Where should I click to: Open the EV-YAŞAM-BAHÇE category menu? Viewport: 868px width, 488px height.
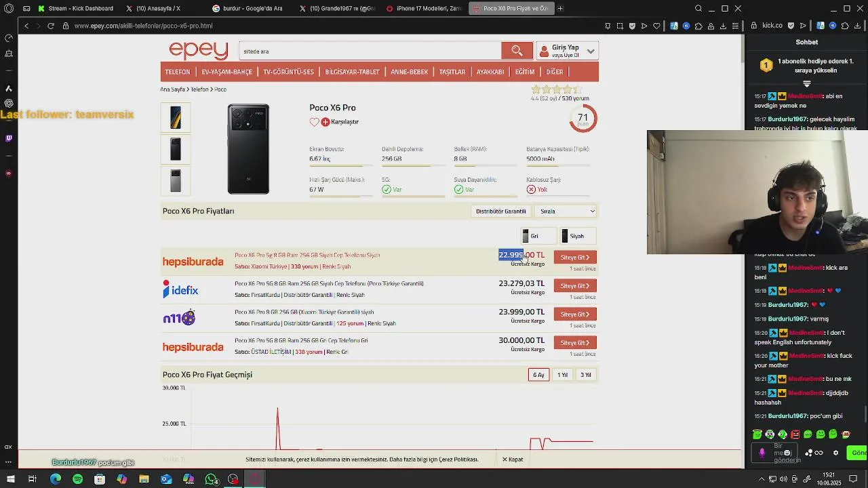(226, 72)
